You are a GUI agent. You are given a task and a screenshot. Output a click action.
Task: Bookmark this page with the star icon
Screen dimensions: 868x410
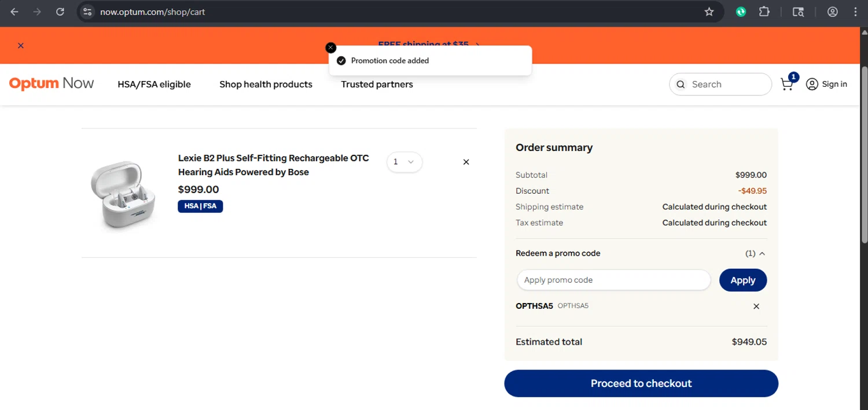point(709,12)
